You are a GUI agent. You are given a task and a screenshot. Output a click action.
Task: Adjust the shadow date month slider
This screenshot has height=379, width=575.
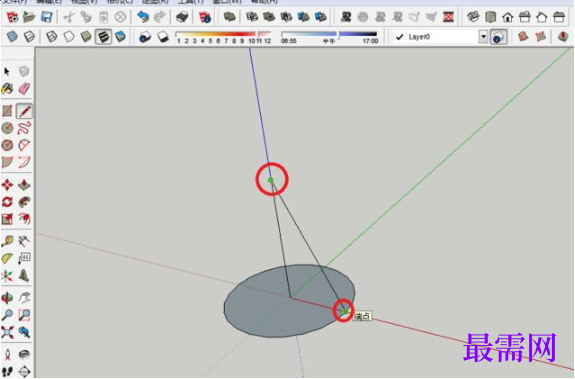[223, 37]
